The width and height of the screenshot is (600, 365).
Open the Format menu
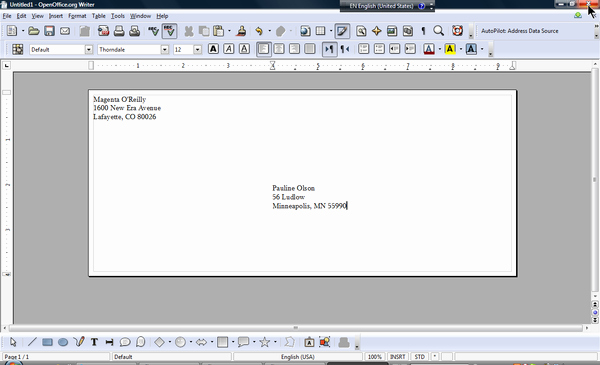click(77, 16)
